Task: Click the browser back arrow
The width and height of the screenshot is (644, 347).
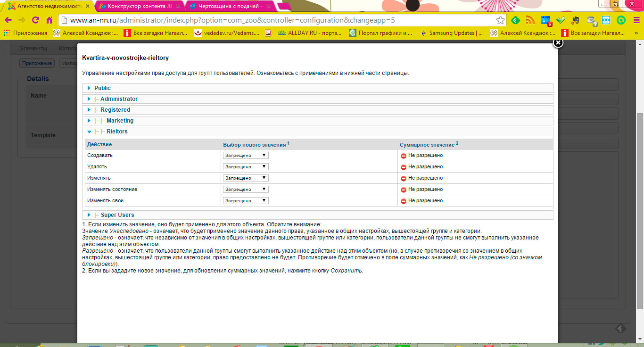Action: pos(8,20)
